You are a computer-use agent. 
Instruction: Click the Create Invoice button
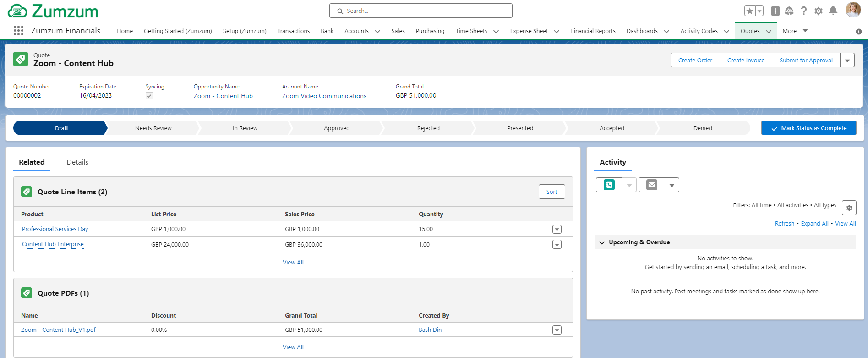746,61
